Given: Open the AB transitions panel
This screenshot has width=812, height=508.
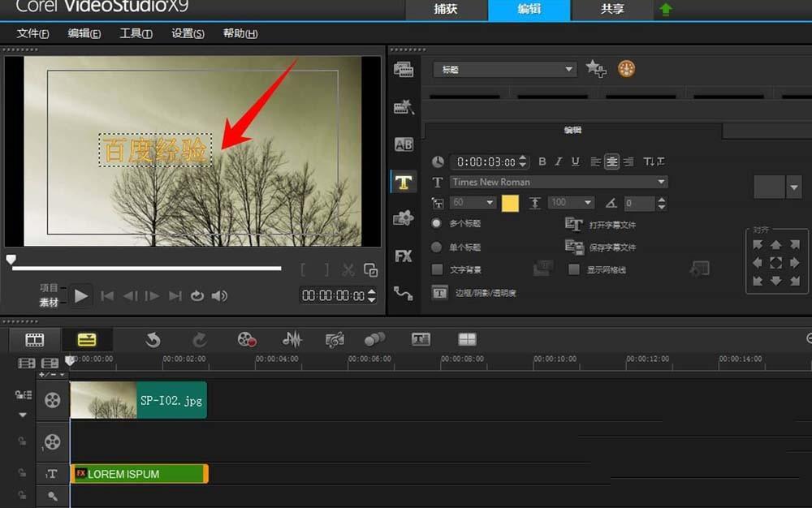Looking at the screenshot, I should coord(404,144).
